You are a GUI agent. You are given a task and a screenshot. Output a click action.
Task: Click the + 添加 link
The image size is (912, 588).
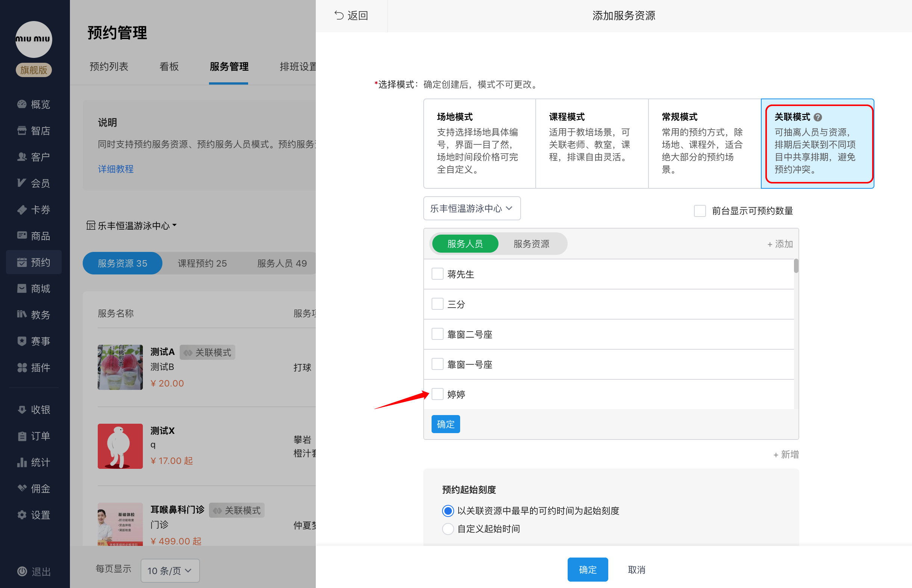click(780, 244)
